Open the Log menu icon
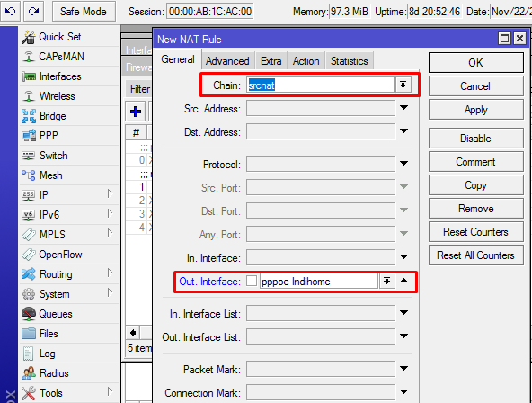532x403 pixels. [x=29, y=354]
